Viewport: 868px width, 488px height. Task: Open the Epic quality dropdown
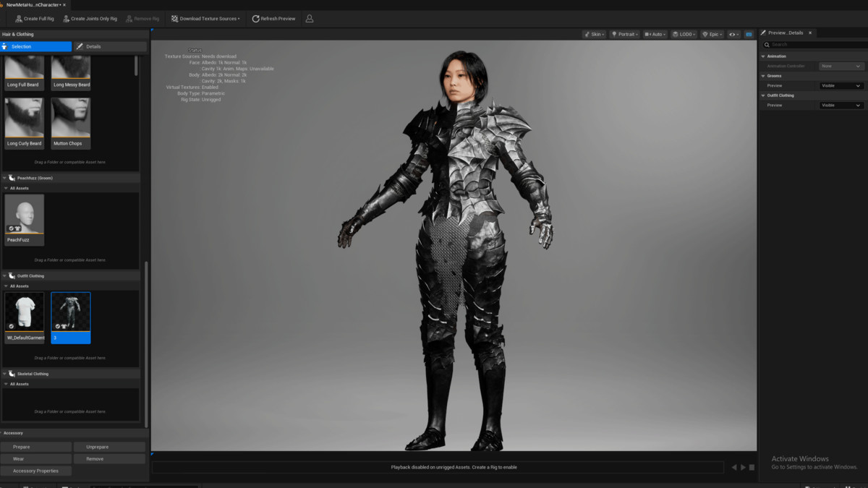[712, 34]
